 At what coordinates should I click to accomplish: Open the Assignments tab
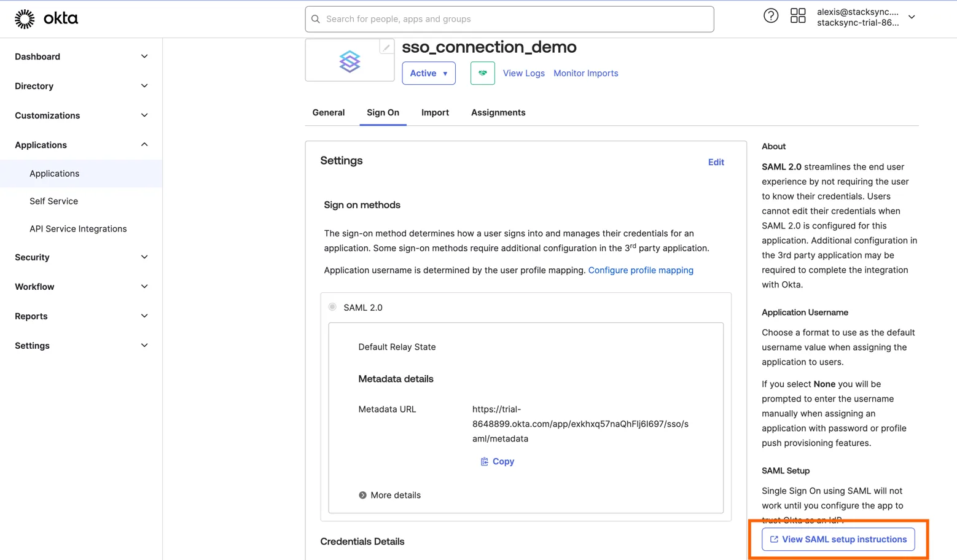(498, 112)
